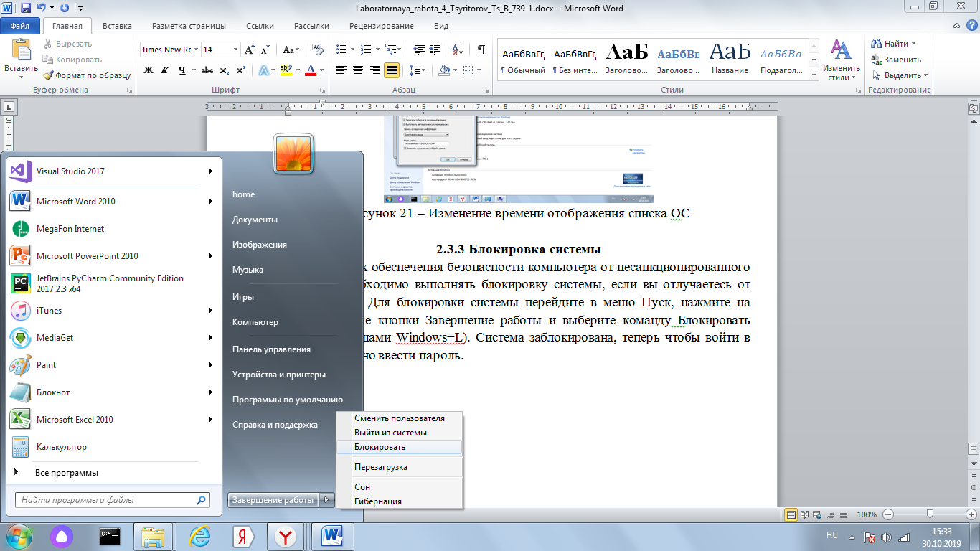
Task: Launch MegaFon Internet from the Start menu
Action: pyautogui.click(x=112, y=229)
